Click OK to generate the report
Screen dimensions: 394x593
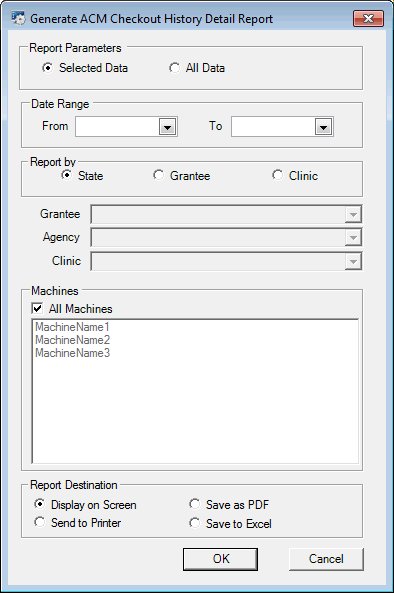(220, 559)
